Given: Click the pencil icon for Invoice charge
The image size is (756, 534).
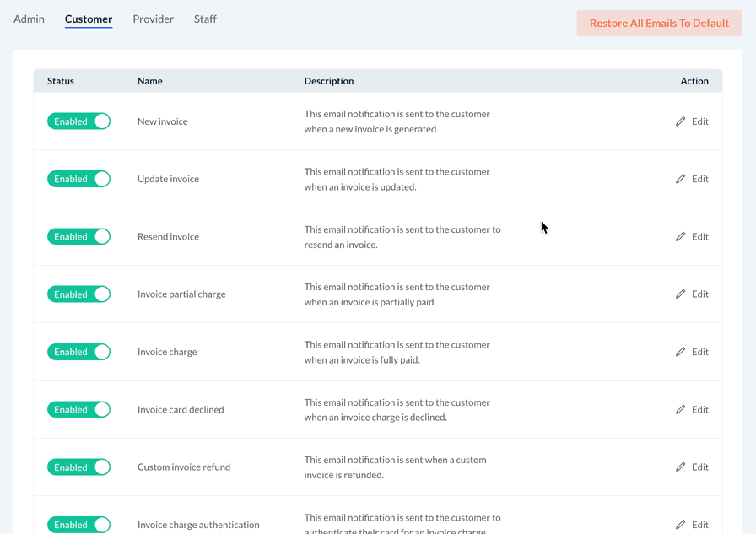Looking at the screenshot, I should pos(680,352).
